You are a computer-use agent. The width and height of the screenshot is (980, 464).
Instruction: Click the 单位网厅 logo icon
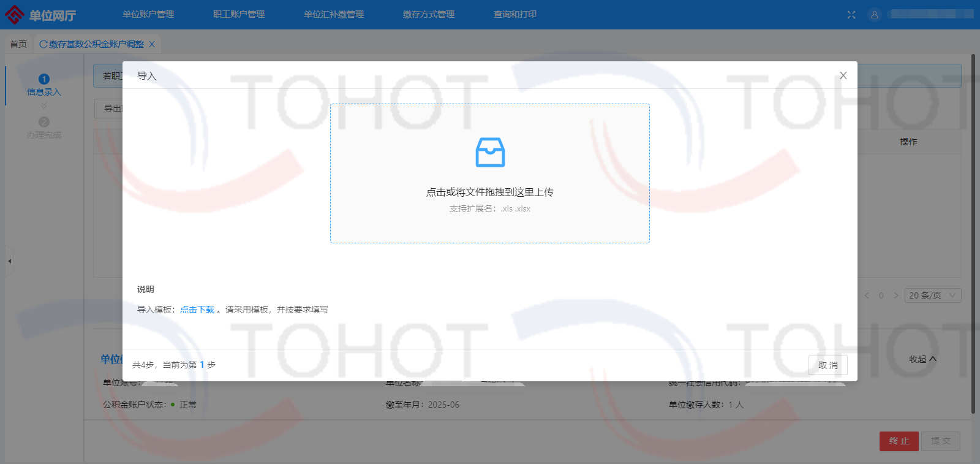click(x=14, y=15)
